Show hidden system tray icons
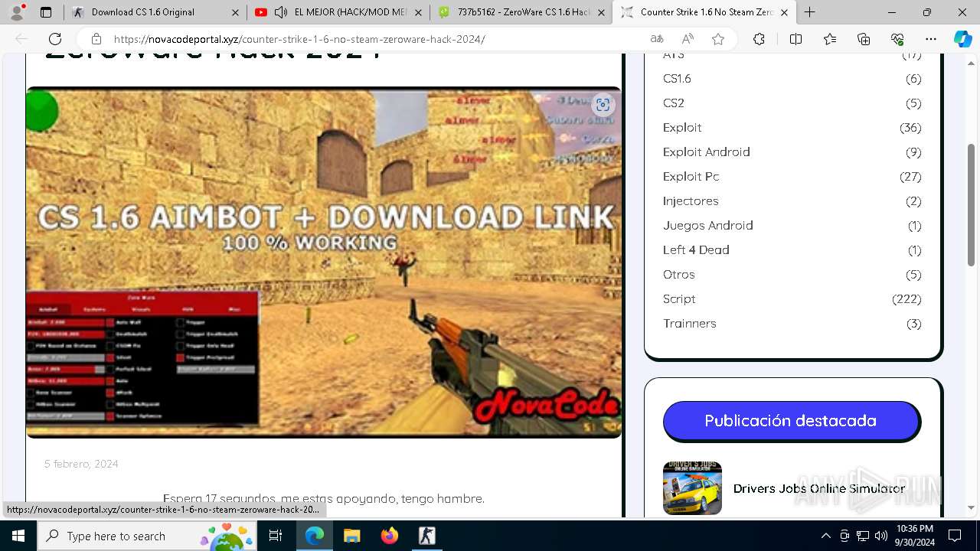The image size is (980, 551). (x=825, y=536)
